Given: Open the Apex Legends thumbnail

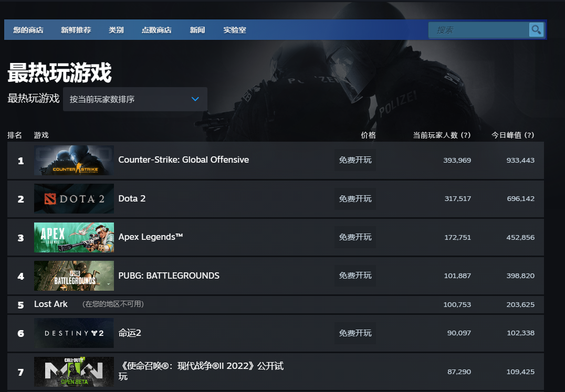Looking at the screenshot, I should [74, 237].
